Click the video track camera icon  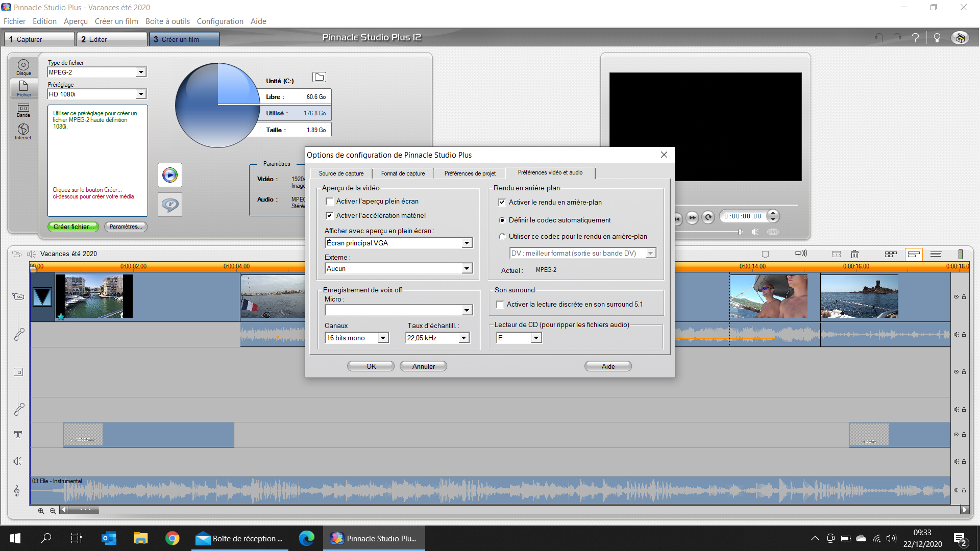(x=18, y=296)
